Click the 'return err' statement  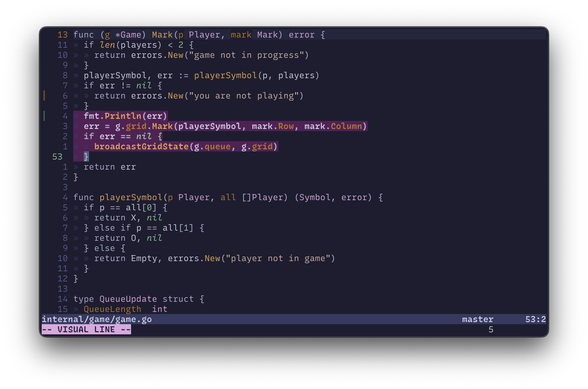(110, 167)
